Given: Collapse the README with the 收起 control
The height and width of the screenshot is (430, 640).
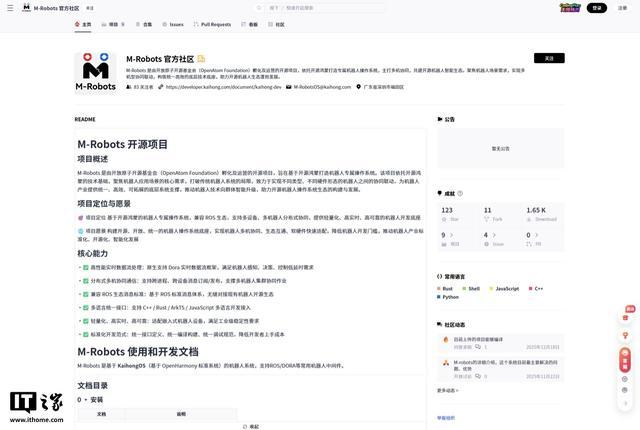Looking at the screenshot, I should point(251,426).
